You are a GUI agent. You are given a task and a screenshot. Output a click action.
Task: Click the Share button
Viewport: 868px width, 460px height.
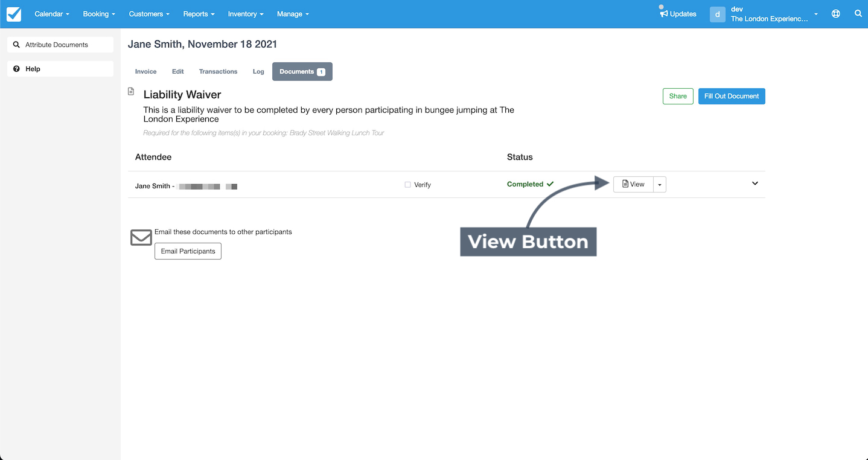click(678, 96)
